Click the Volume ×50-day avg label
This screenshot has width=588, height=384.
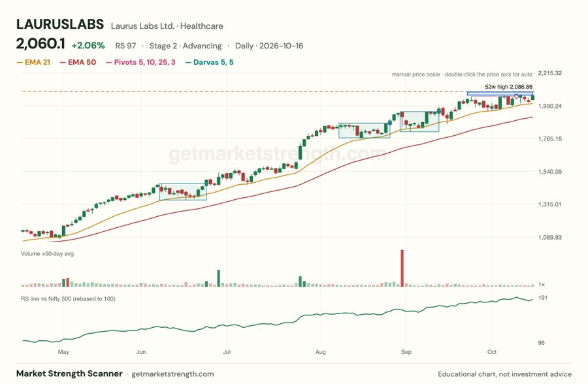pyautogui.click(x=47, y=254)
